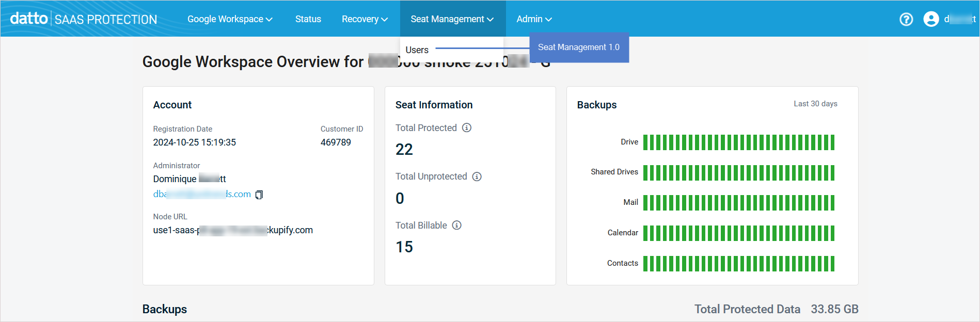Viewport: 980px width, 322px height.
Task: Click the 33.85 GB protected data value
Action: [x=834, y=309]
